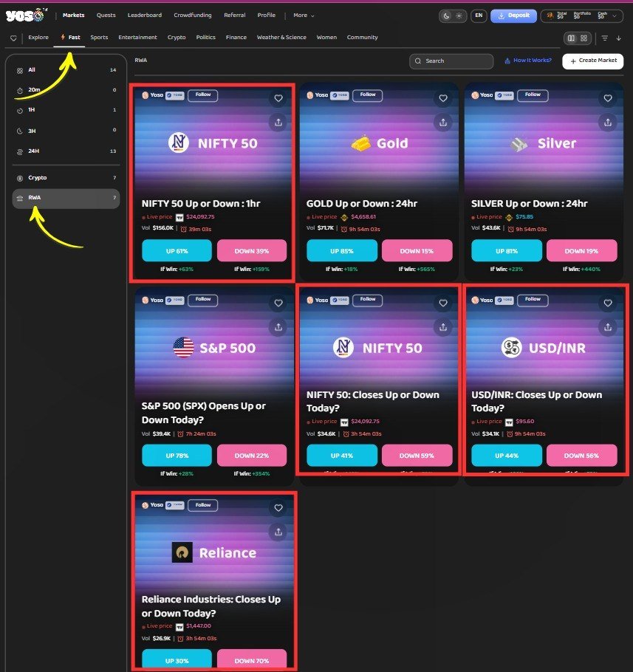Click the Yoso avatar on Gold card
The height and width of the screenshot is (672, 633).
click(x=310, y=95)
